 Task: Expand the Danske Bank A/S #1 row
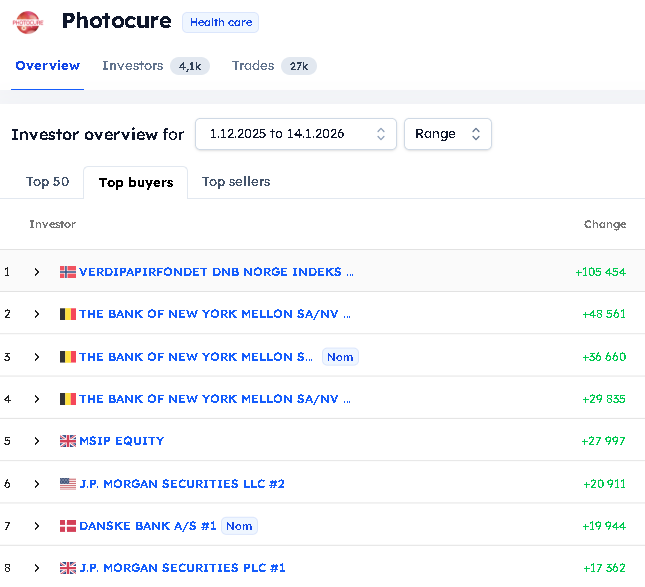point(37,526)
